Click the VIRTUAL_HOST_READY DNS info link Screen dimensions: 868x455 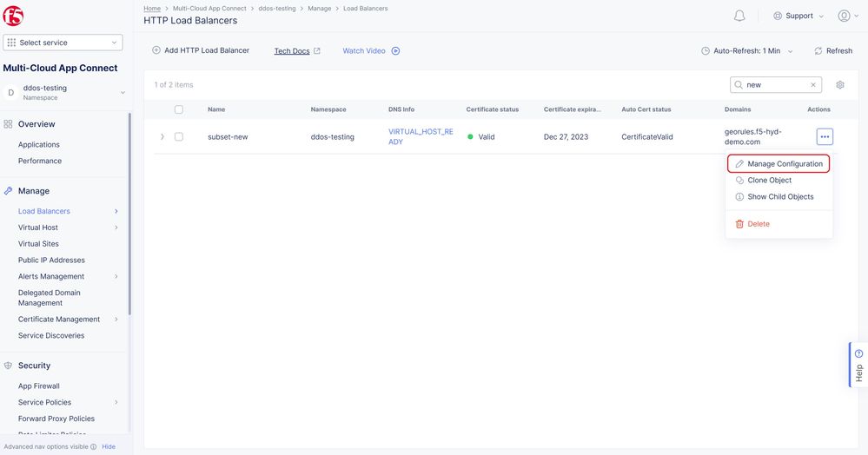coord(421,136)
